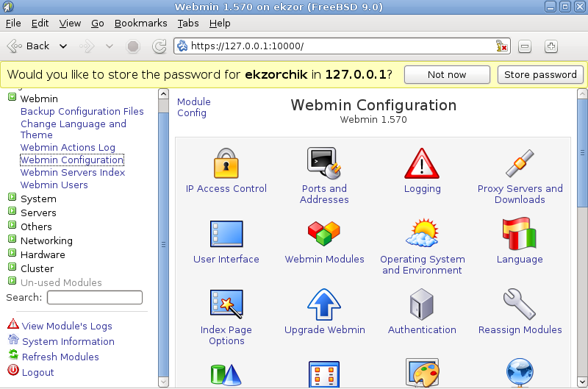Screen dimensions: 588x389
Task: Open the blue globe icon
Action: point(520,373)
